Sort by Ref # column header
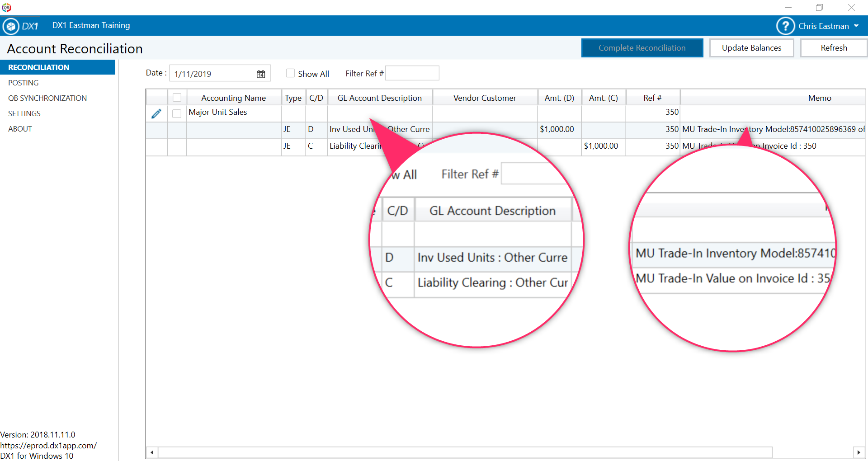The height and width of the screenshot is (461, 868). (653, 98)
